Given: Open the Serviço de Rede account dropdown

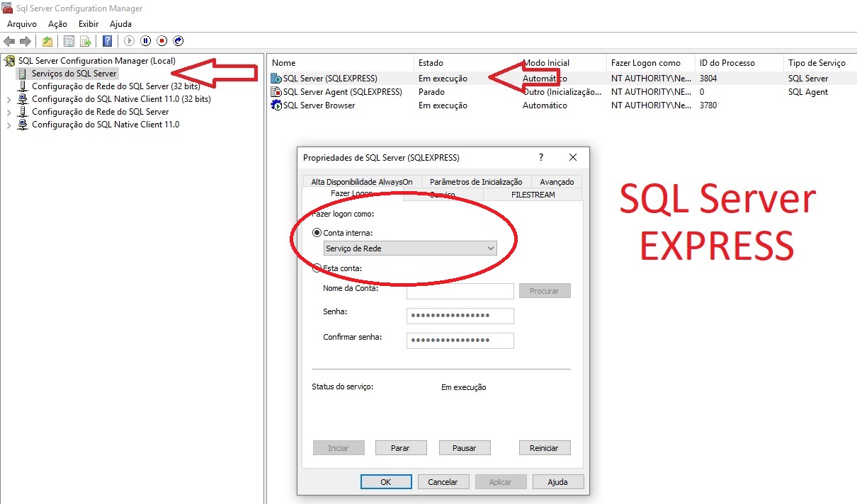Looking at the screenshot, I should point(410,248).
